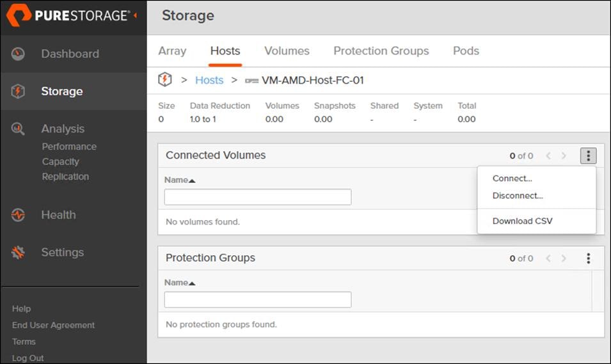
Task: Focus Connected Volumes name filter field
Action: [258, 197]
